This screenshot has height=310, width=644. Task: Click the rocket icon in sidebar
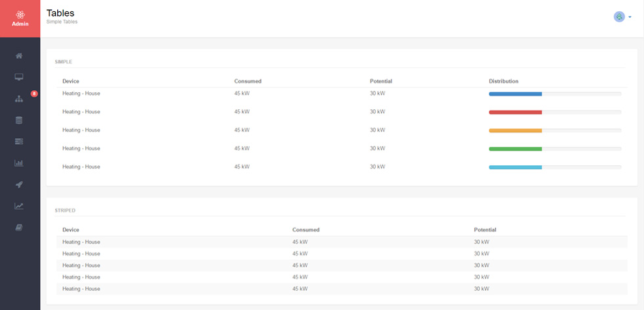[x=19, y=184]
